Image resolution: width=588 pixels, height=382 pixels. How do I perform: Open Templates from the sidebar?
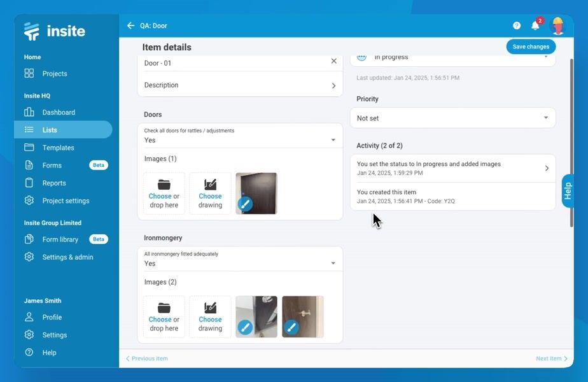58,148
